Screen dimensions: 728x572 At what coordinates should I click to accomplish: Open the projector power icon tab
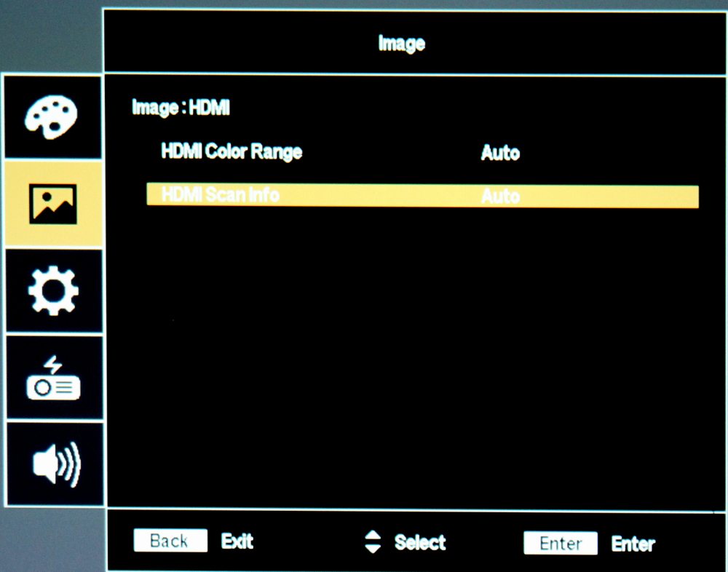(x=54, y=377)
